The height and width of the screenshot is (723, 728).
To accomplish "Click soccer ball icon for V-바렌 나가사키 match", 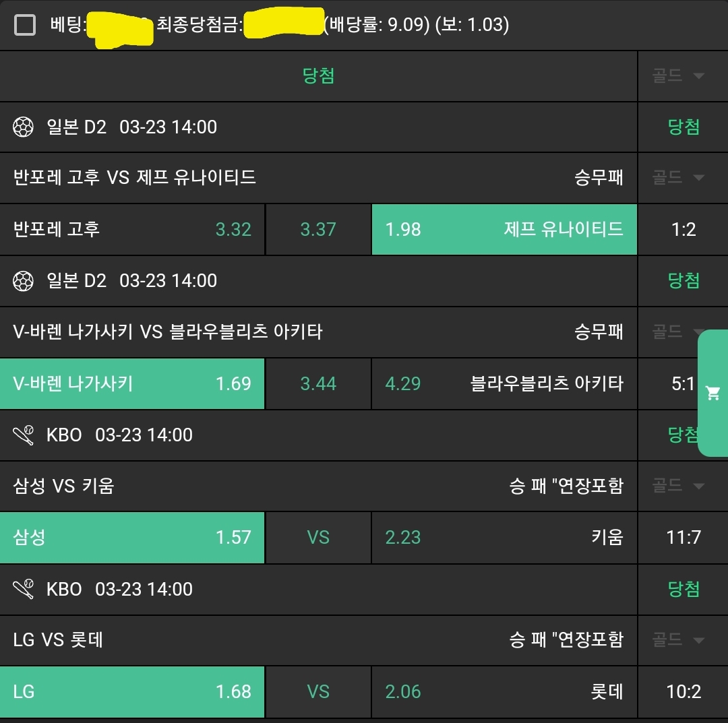I will [24, 280].
